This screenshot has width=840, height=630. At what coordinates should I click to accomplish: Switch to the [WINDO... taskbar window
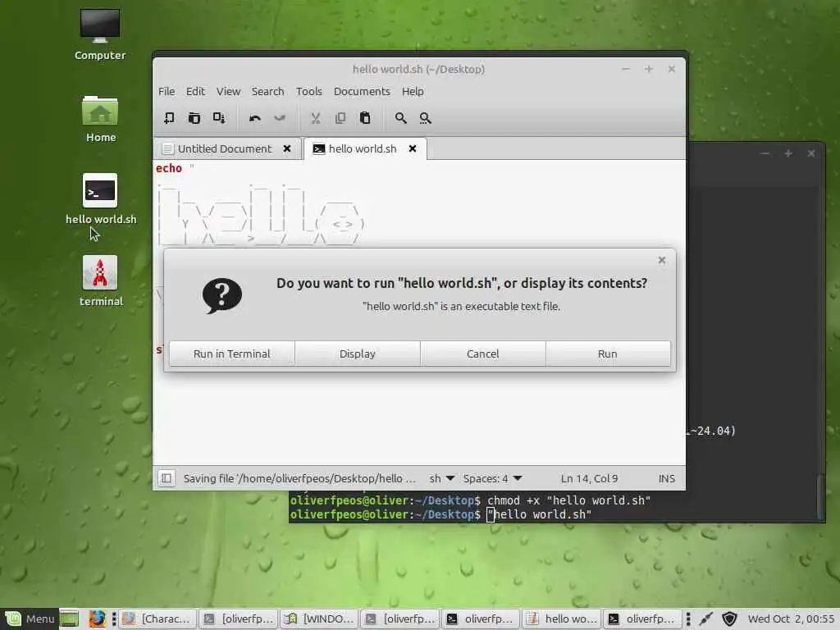(x=320, y=619)
